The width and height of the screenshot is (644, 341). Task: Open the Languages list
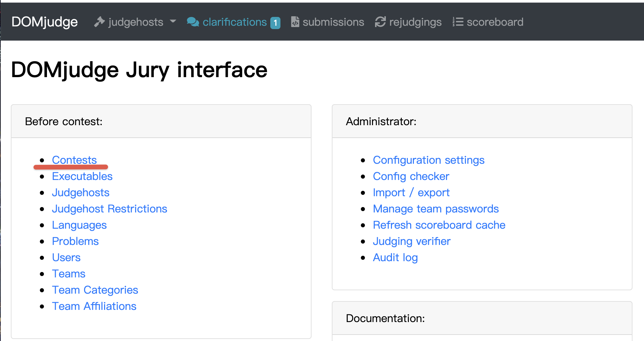(x=79, y=225)
